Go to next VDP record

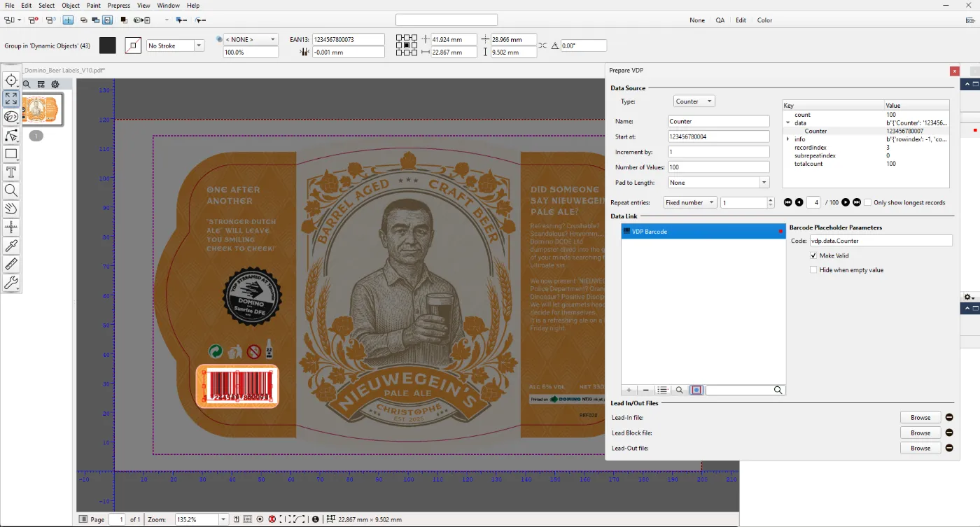[x=846, y=202]
